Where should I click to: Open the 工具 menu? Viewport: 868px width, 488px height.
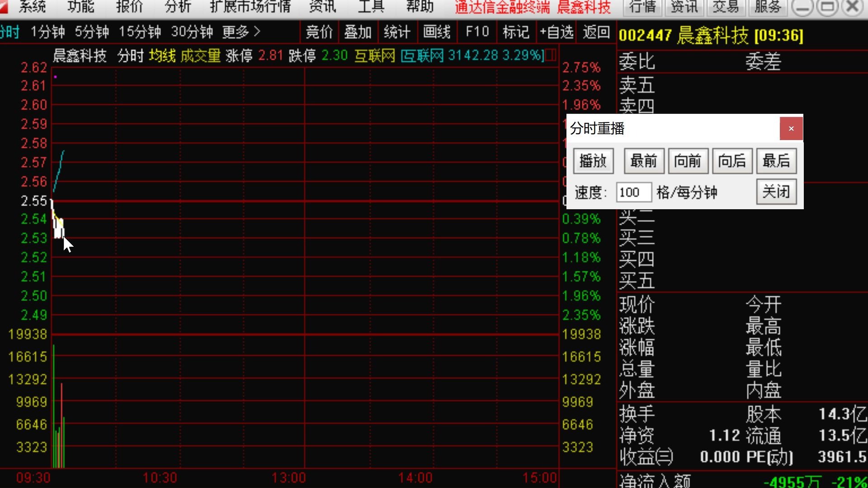tap(371, 7)
